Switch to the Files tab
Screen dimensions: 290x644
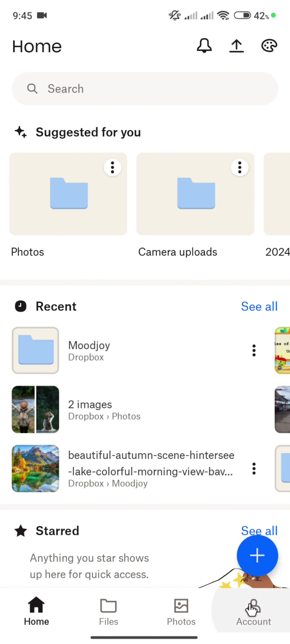pyautogui.click(x=109, y=611)
